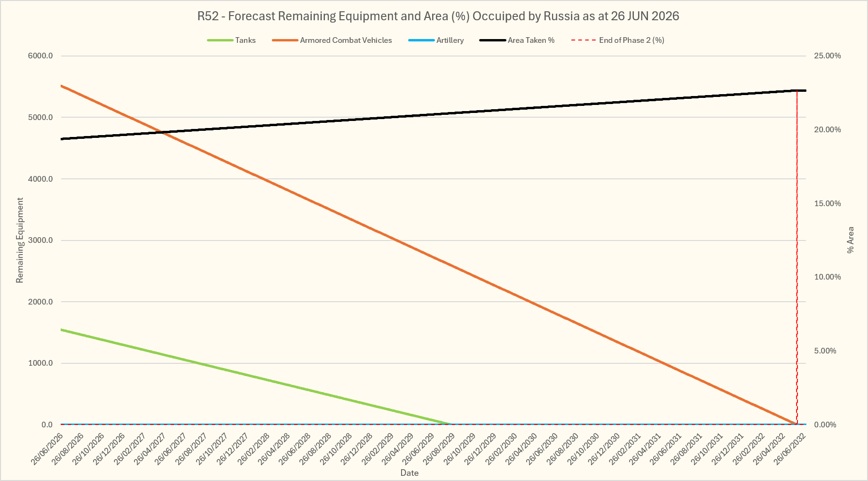This screenshot has height=481, width=868.
Task: Click the 10.00% right axis label
Action: (x=828, y=277)
